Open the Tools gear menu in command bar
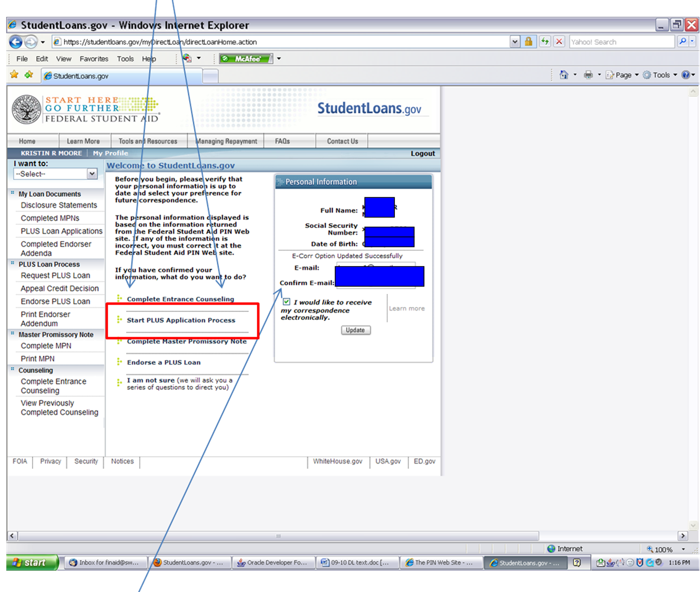700x592 pixels. (660, 75)
